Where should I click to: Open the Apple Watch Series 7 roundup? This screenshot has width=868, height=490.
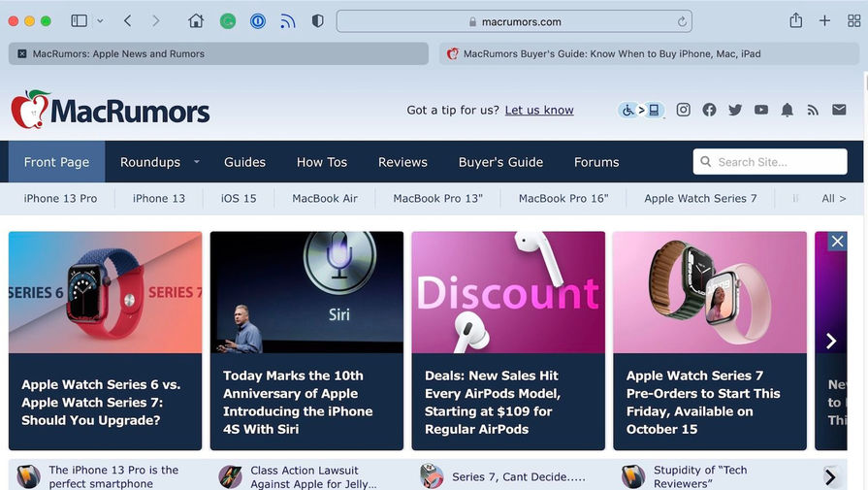[700, 198]
